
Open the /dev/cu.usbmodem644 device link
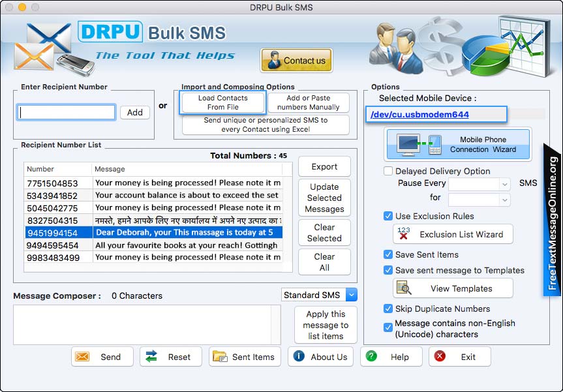tap(419, 115)
